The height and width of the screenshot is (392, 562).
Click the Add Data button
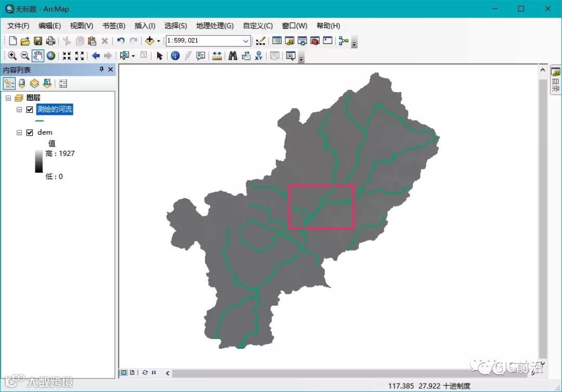[x=149, y=41]
